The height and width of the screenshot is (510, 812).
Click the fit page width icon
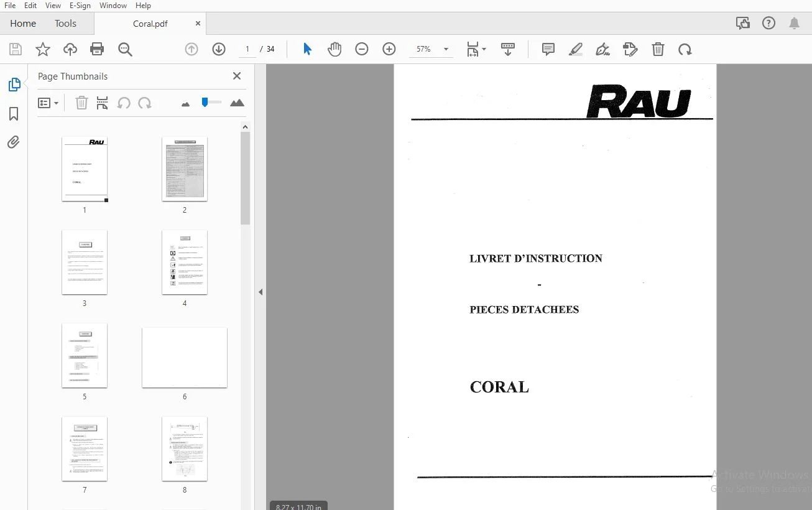point(473,49)
